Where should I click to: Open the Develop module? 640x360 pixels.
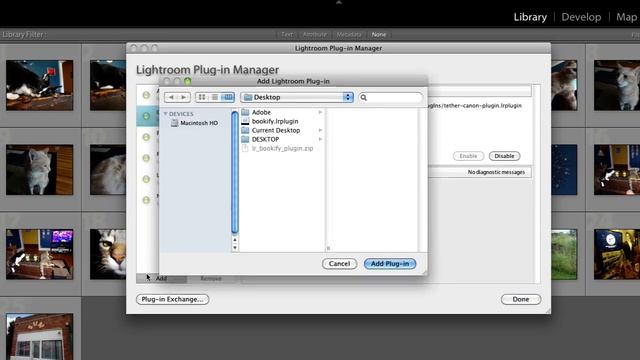coord(581,17)
